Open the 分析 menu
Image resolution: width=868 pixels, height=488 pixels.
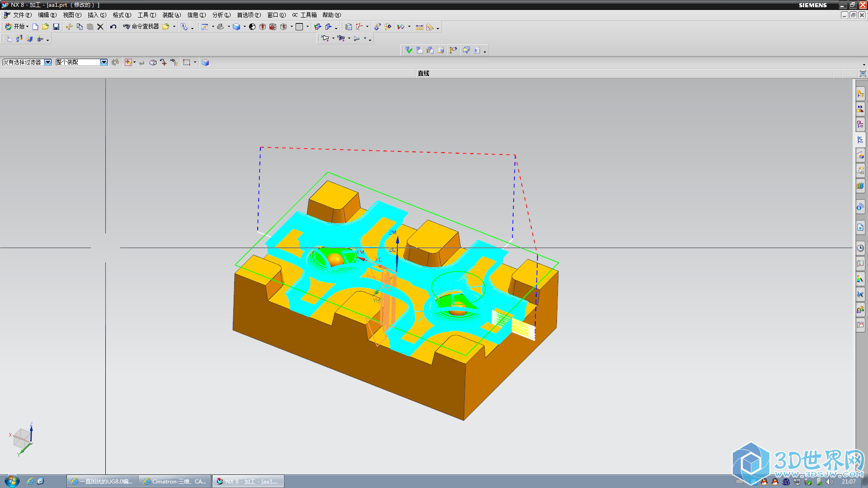[221, 15]
